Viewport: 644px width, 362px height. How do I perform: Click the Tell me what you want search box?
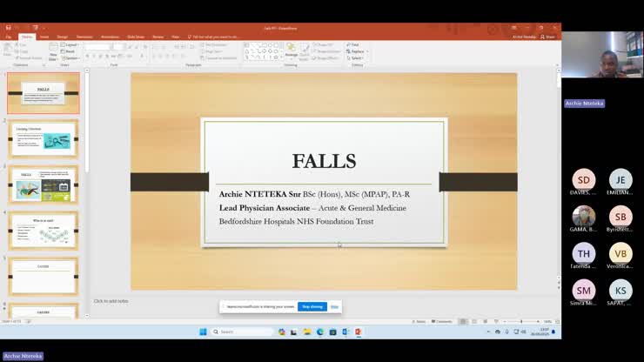click(x=213, y=37)
